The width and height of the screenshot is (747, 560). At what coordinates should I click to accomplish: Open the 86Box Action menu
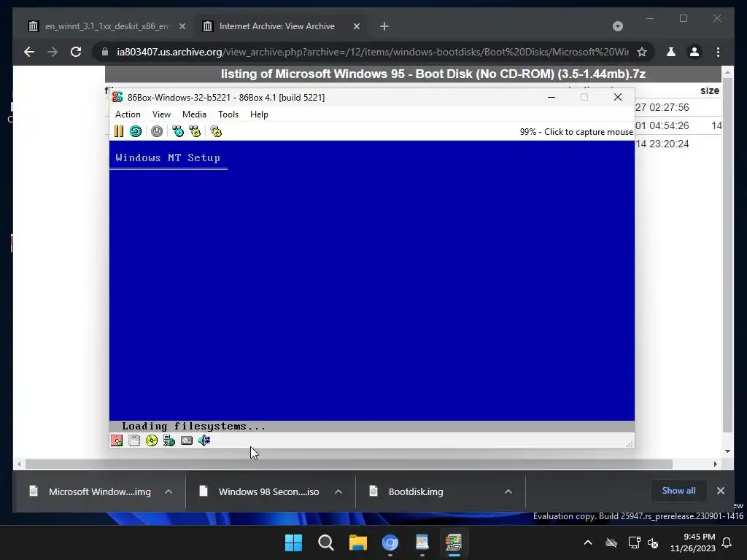pos(128,114)
